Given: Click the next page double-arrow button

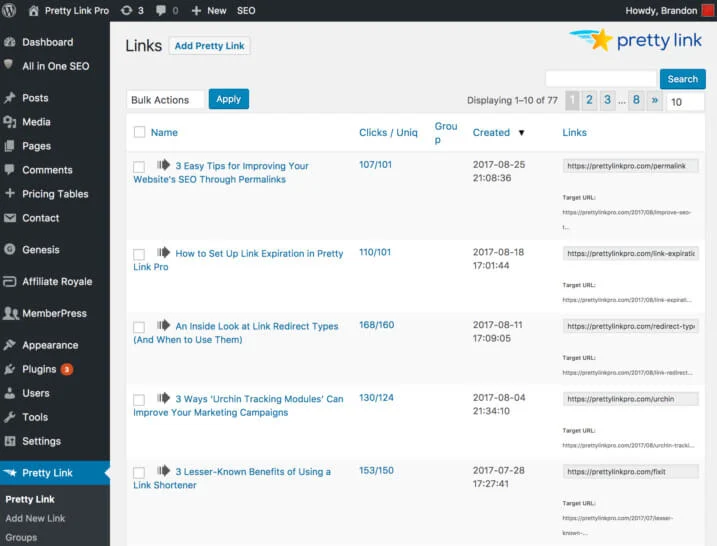Looking at the screenshot, I should pyautogui.click(x=654, y=100).
